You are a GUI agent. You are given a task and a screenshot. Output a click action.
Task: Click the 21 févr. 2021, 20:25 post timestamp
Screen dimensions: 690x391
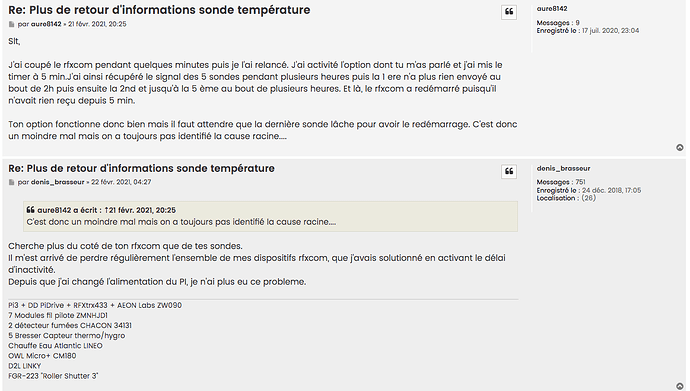(x=97, y=24)
